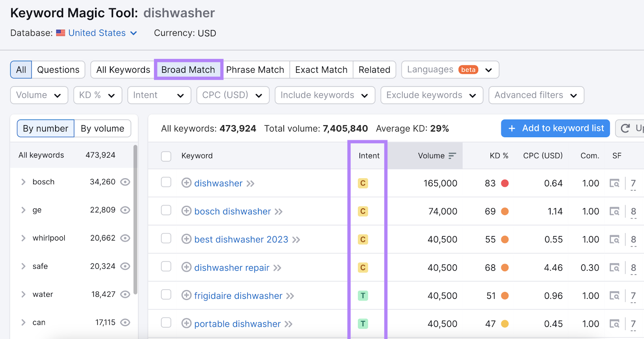This screenshot has height=339, width=644.
Task: Check the select-all keywords checkbox
Action: pos(166,156)
